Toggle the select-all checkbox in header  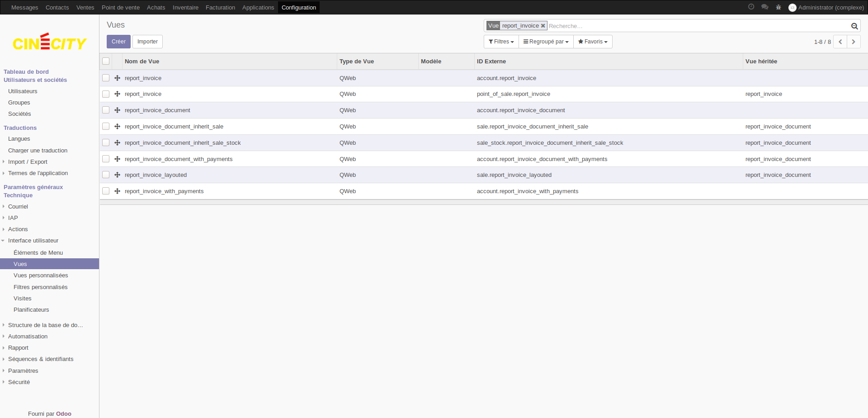[106, 61]
